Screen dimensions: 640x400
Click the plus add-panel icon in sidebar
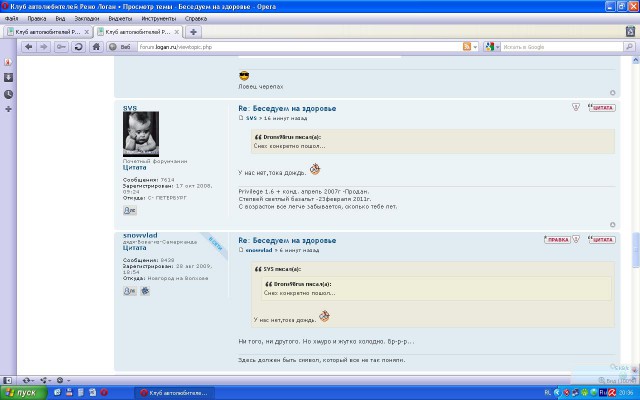pos(8,109)
